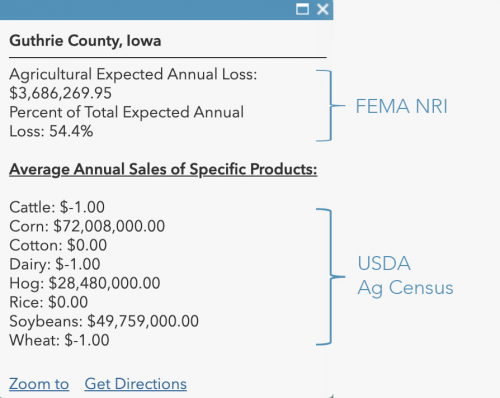Viewport: 500px width, 398px height.
Task: Click the Percent of Total Expected label
Action: [127, 112]
